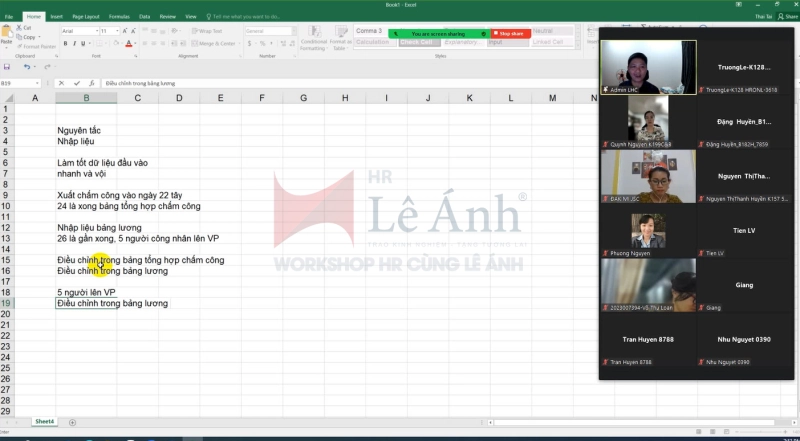
Task: Click the Share button at top right
Action: [787, 17]
